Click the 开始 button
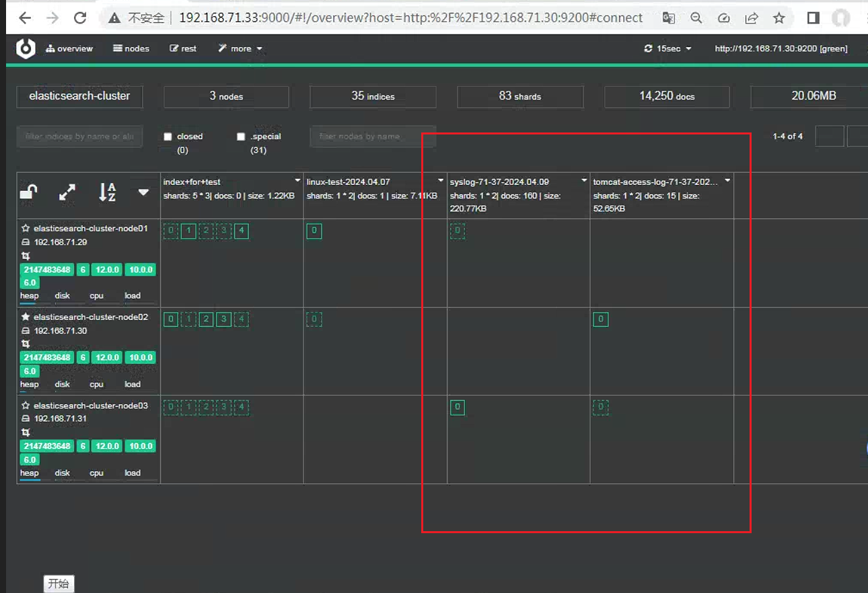868x593 pixels. (59, 584)
